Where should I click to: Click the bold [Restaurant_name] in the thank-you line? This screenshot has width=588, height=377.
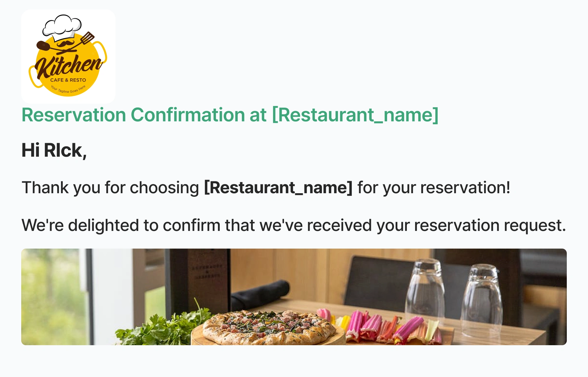coord(278,188)
